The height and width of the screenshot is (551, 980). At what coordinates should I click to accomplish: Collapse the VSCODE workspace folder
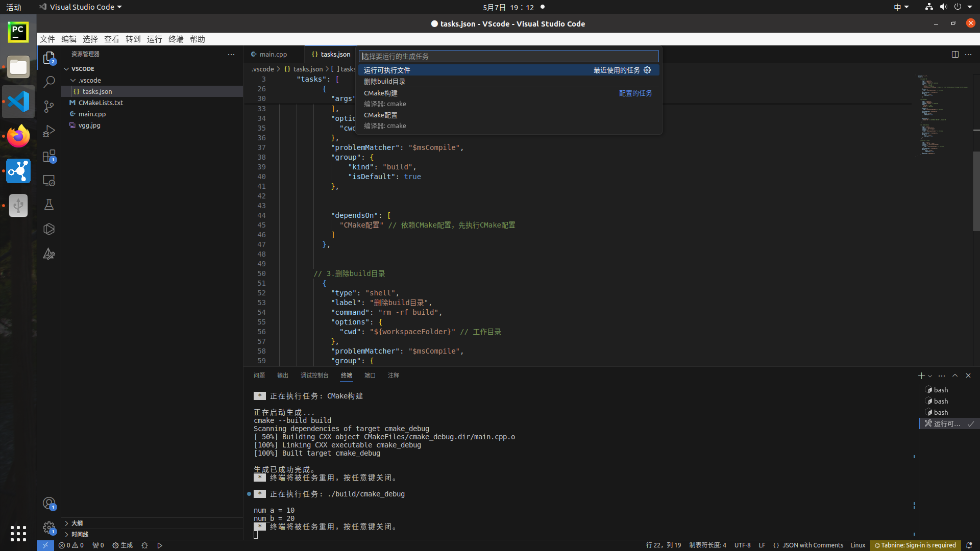(x=66, y=68)
